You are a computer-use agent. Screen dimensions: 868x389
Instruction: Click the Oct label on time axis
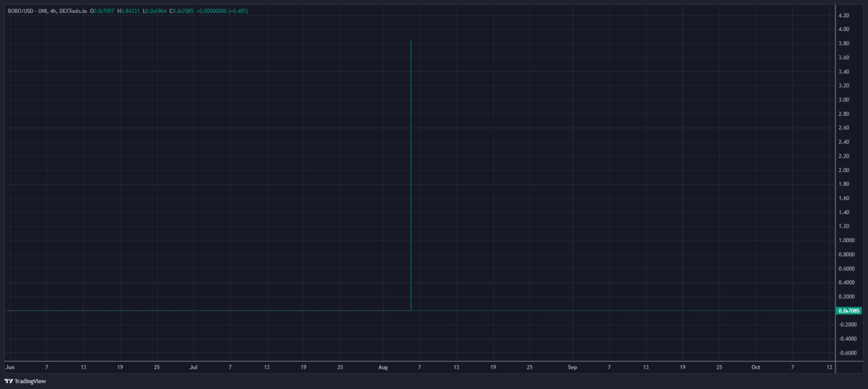tap(756, 367)
